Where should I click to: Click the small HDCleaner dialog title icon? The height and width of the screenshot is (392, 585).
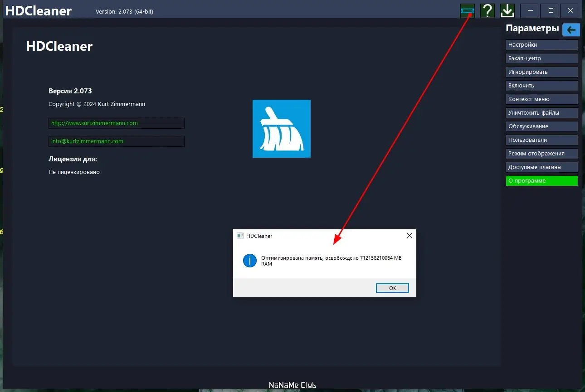pyautogui.click(x=240, y=236)
